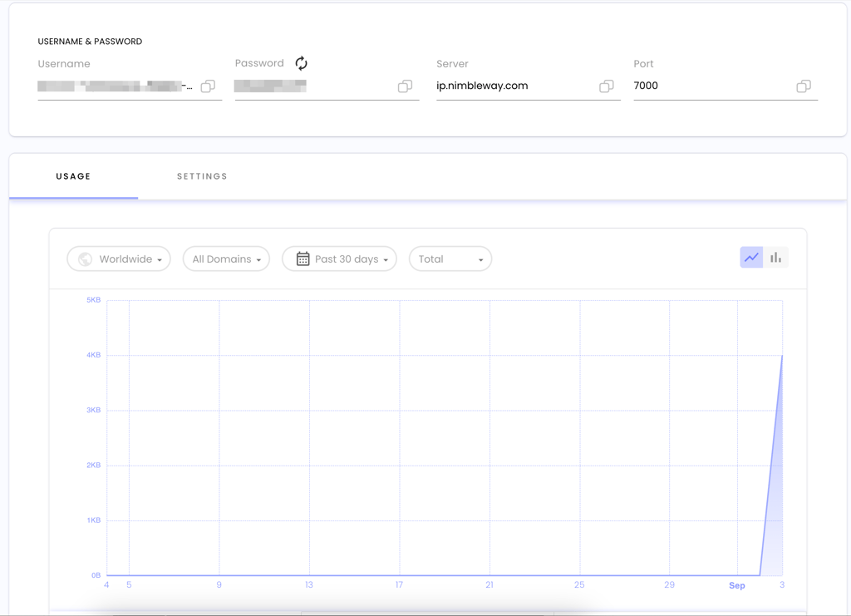Switch to bar chart view
851x616 pixels.
point(775,257)
